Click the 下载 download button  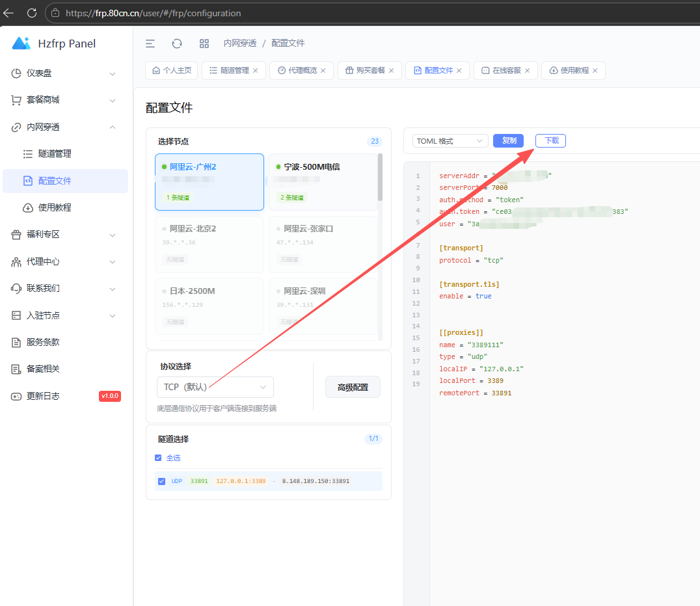point(550,140)
